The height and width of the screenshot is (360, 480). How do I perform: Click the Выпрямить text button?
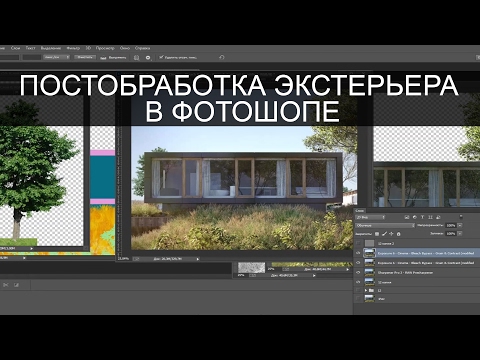tap(118, 58)
